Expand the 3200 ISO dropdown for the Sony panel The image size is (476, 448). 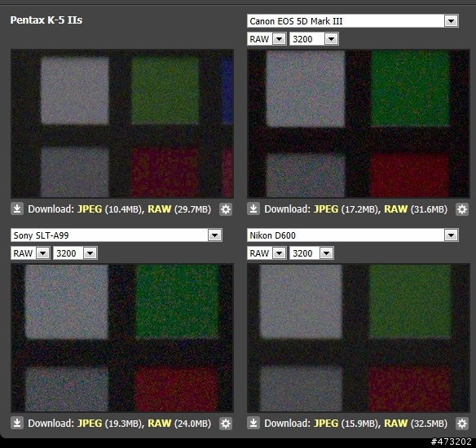click(75, 253)
